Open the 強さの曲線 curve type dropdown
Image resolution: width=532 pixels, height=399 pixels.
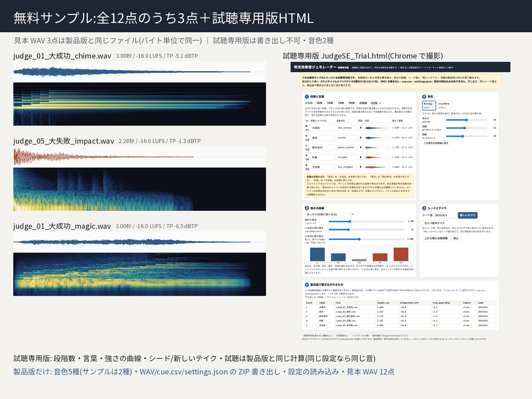click(x=329, y=215)
